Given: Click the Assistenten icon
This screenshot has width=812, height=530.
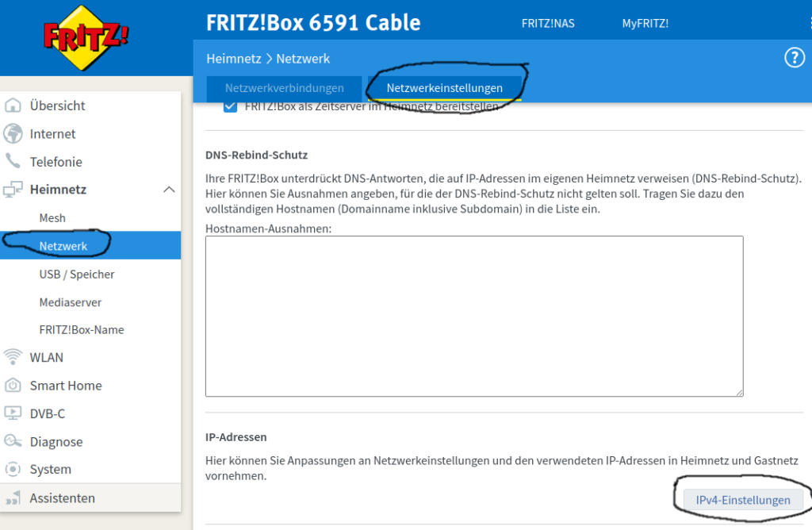Looking at the screenshot, I should (x=13, y=498).
